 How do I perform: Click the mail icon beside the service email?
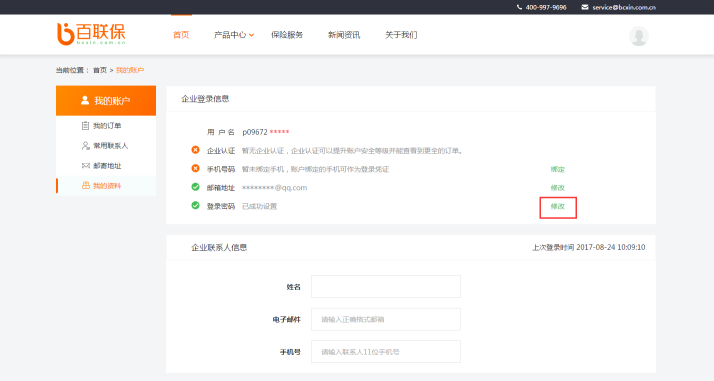[x=585, y=7]
